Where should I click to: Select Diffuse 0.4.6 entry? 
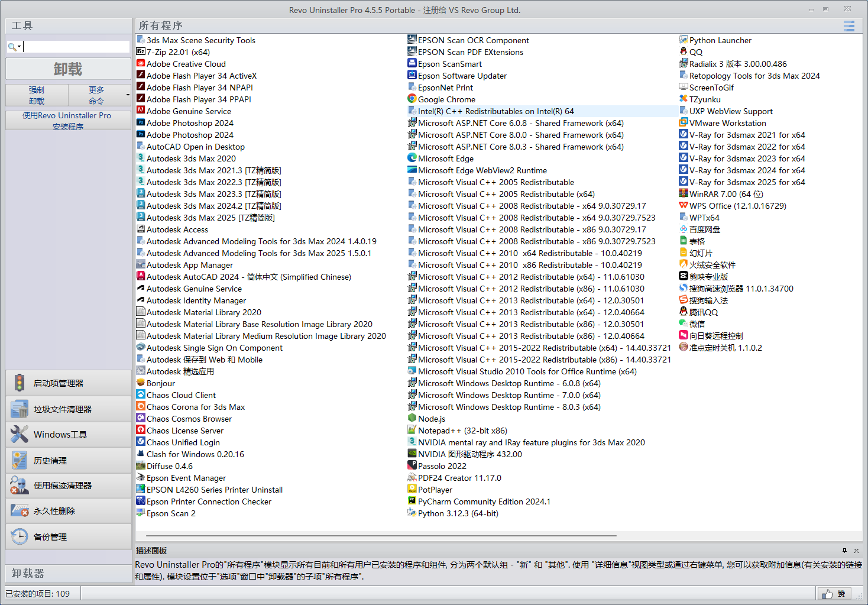point(165,466)
